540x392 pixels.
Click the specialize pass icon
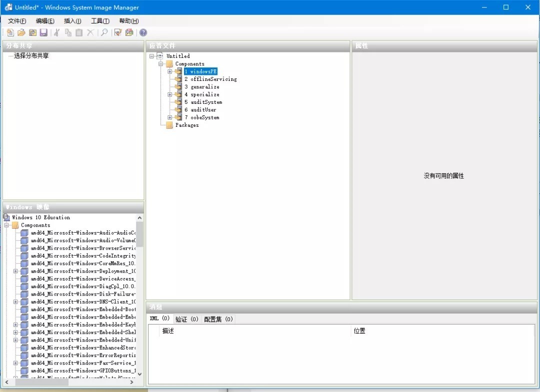point(178,94)
